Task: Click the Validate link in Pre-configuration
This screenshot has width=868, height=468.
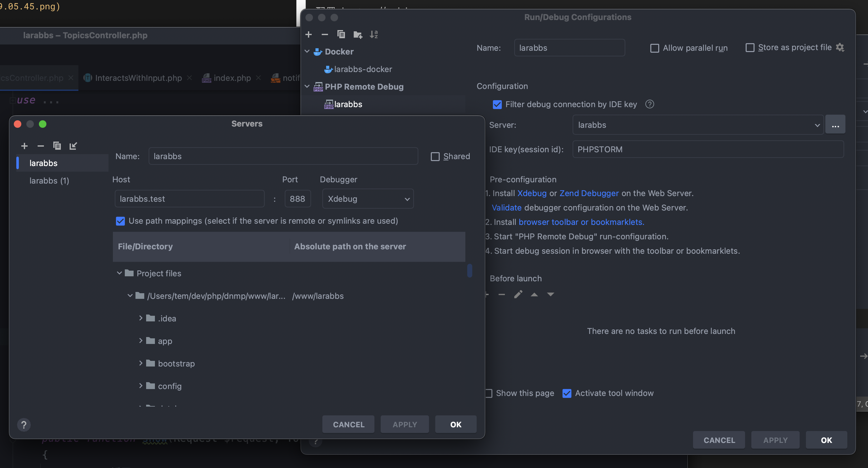Action: pos(506,208)
